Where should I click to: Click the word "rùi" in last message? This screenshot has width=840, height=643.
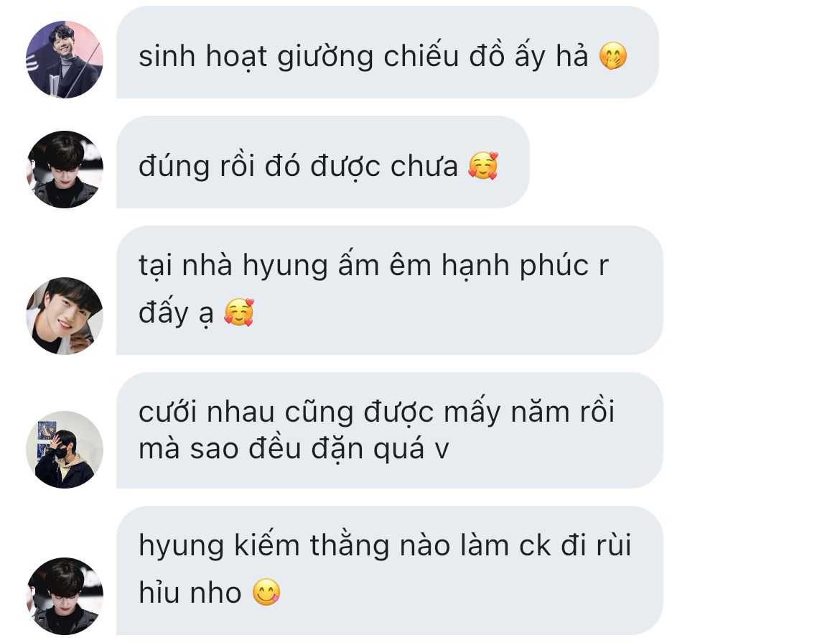pos(614,546)
